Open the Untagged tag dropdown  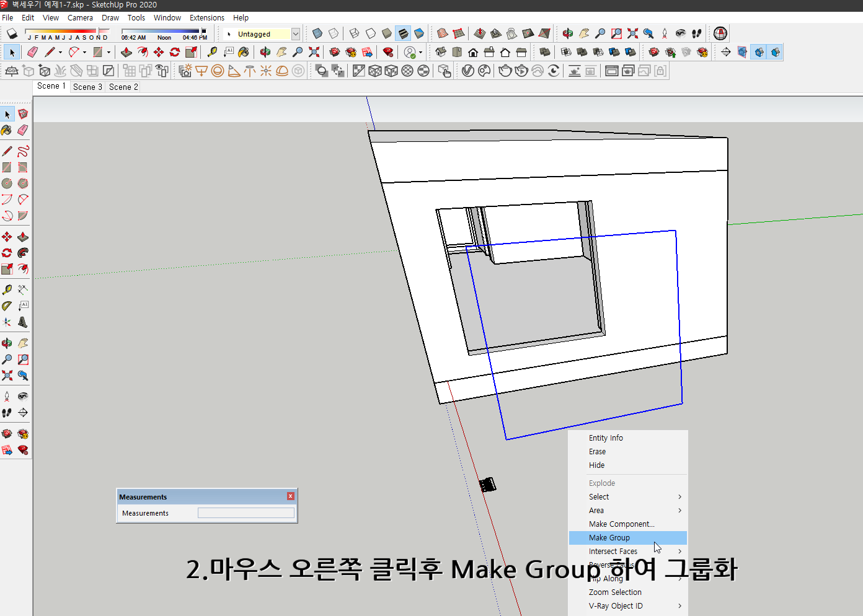296,33
